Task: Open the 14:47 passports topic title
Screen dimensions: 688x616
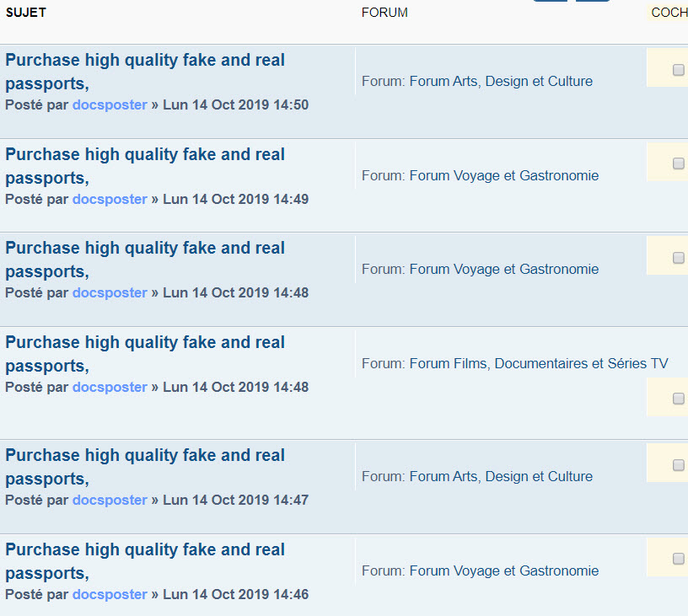Action: click(145, 467)
